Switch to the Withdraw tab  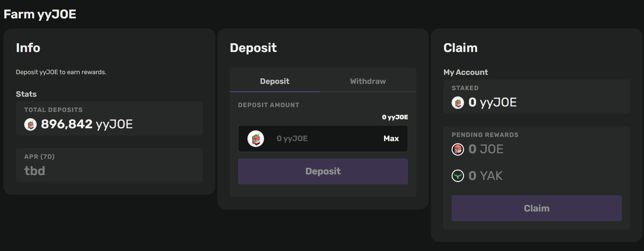[x=368, y=81]
